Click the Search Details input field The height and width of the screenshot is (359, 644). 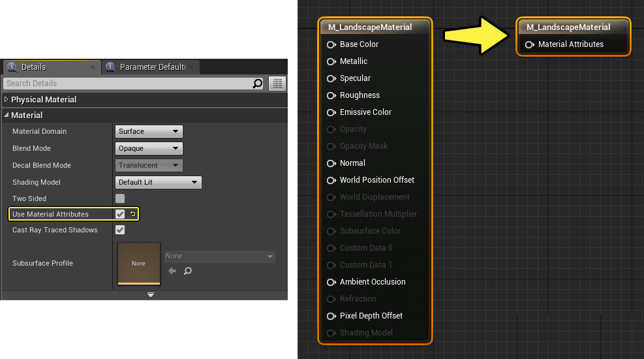pyautogui.click(x=127, y=84)
